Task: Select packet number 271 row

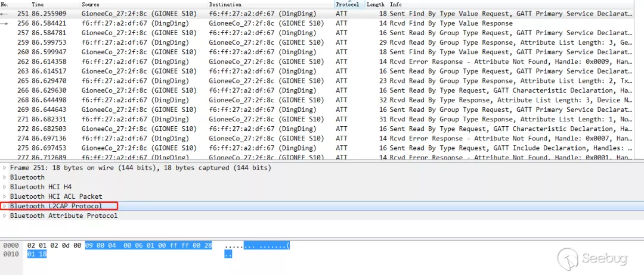Action: pos(317,119)
